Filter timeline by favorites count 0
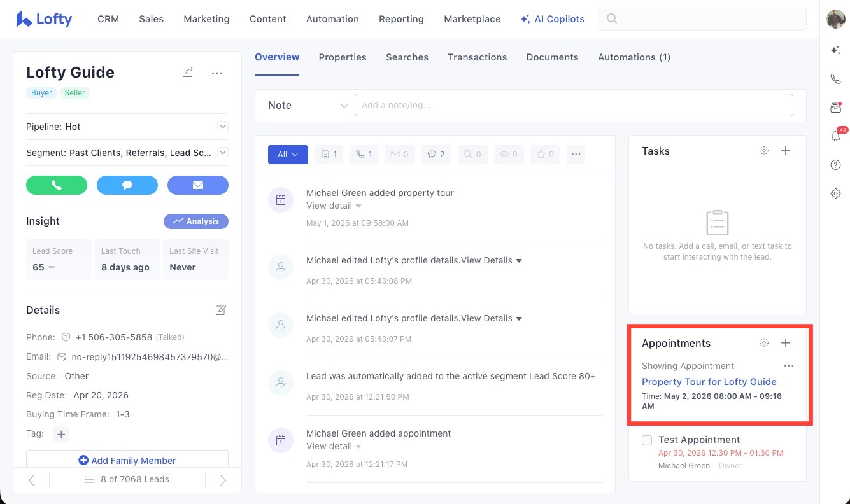 [x=545, y=154]
